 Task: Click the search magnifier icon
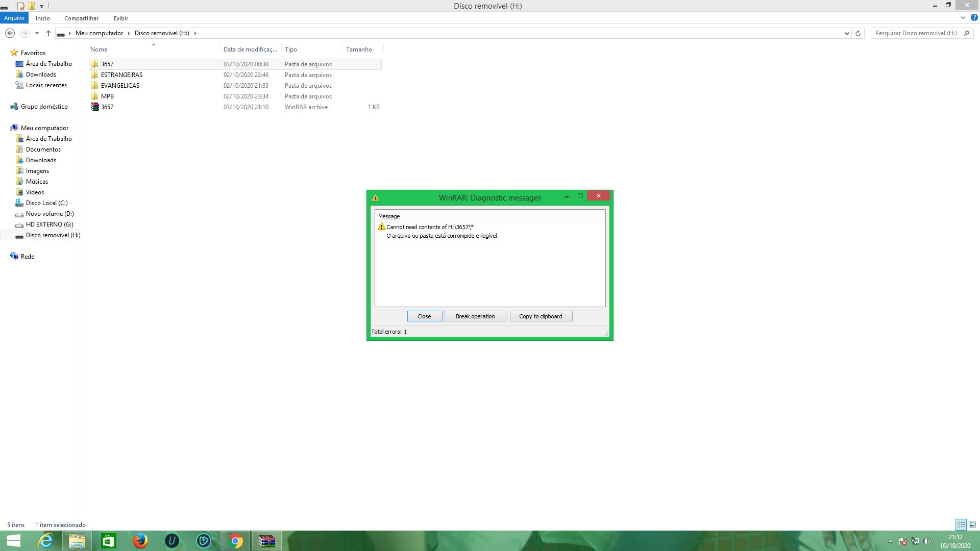pos(966,33)
